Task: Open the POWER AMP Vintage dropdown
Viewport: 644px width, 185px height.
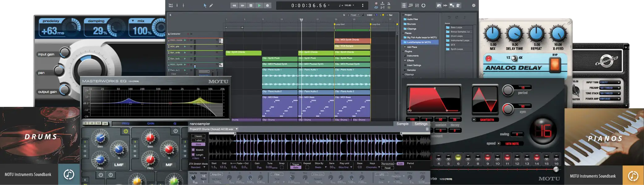Action: [610, 99]
